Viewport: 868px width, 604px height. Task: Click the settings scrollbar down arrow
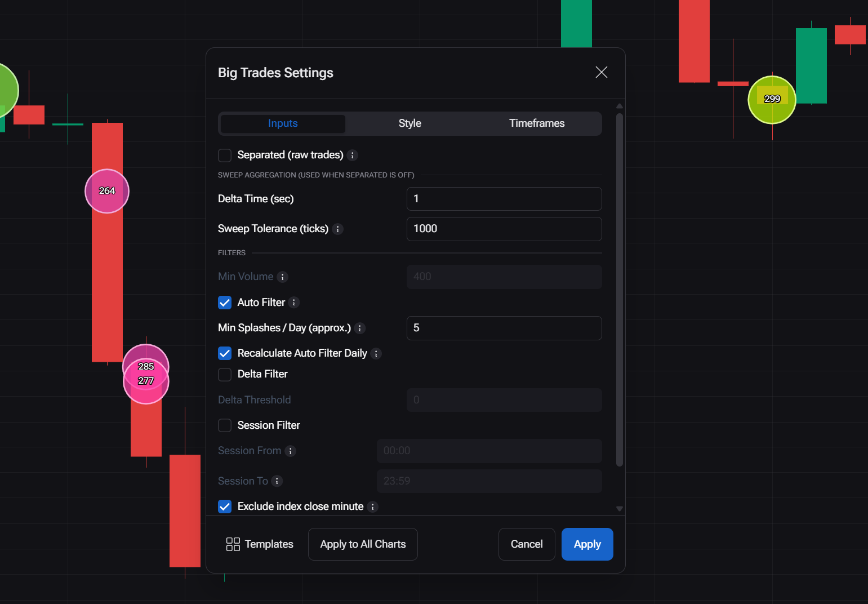point(620,508)
